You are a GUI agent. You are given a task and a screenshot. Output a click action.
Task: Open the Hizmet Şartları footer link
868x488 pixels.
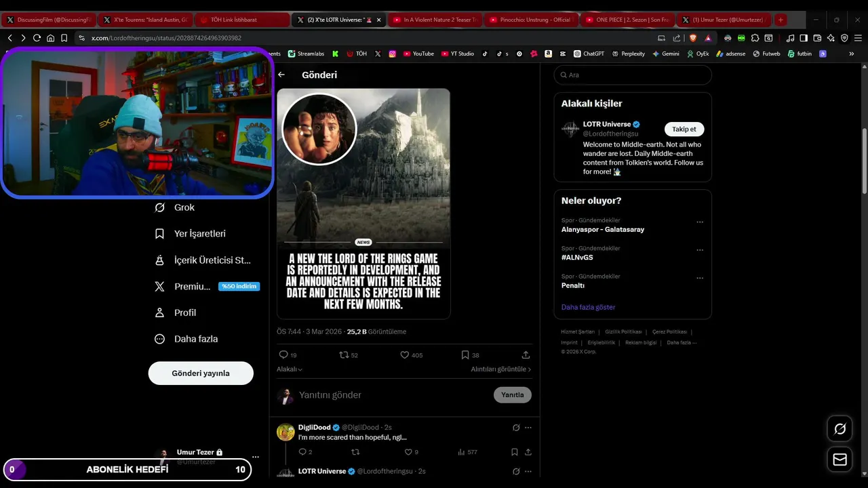578,332
